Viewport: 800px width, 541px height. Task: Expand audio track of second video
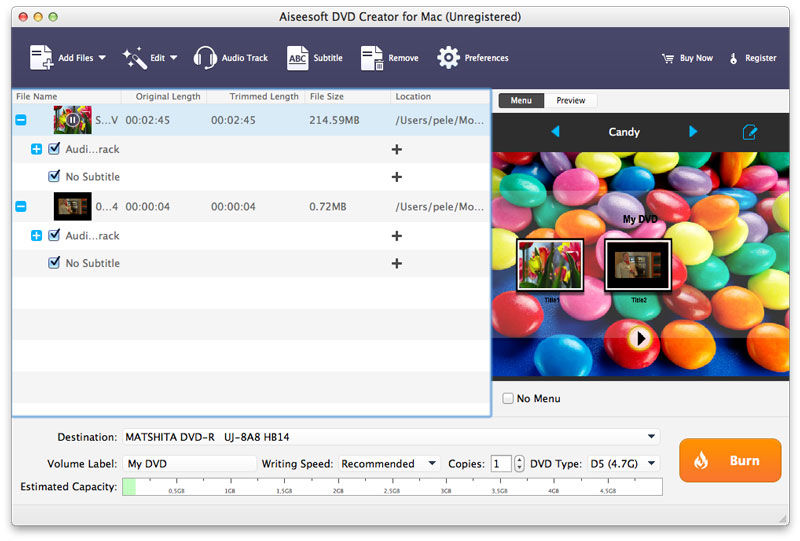(x=36, y=236)
